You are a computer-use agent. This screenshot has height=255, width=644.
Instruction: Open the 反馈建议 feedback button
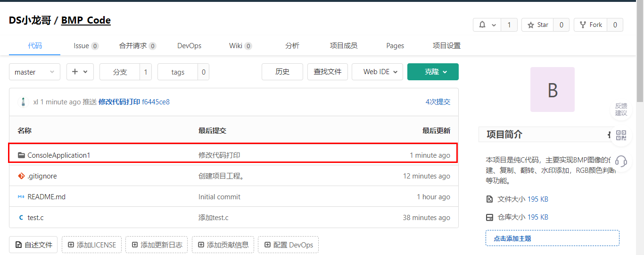click(621, 110)
